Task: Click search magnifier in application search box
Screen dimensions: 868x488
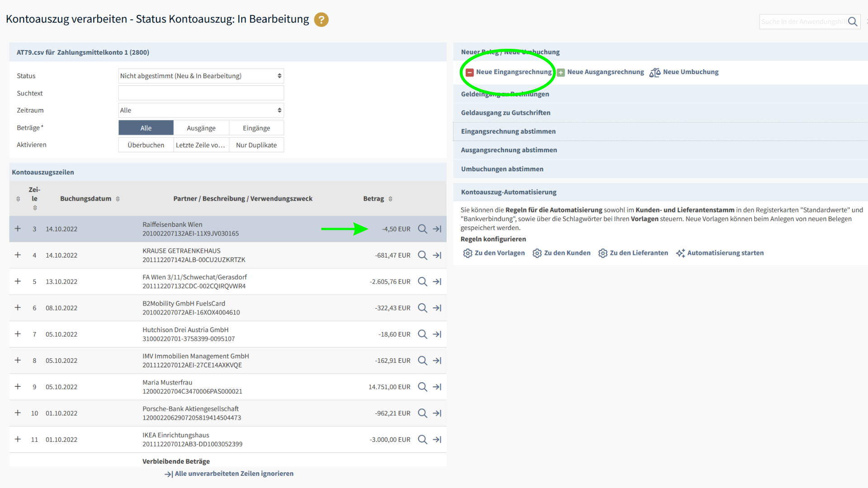Action: coord(853,22)
